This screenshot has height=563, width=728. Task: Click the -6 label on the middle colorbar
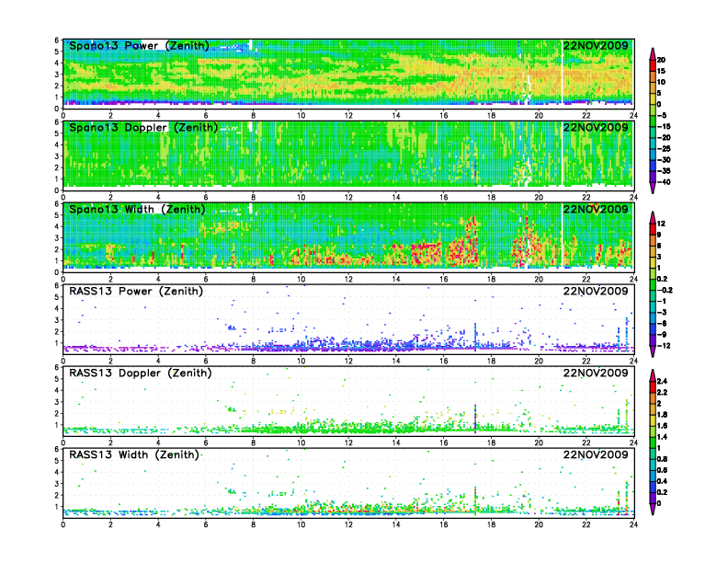click(x=662, y=323)
